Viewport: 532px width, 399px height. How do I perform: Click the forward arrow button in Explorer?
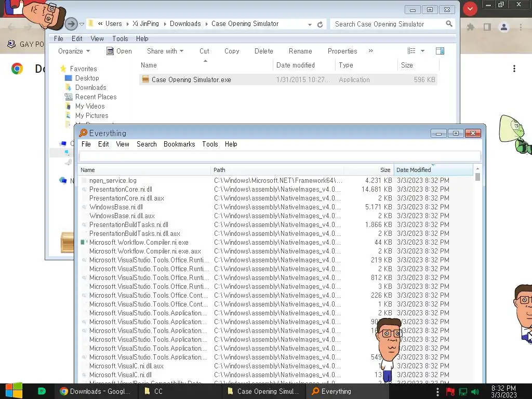[71, 24]
